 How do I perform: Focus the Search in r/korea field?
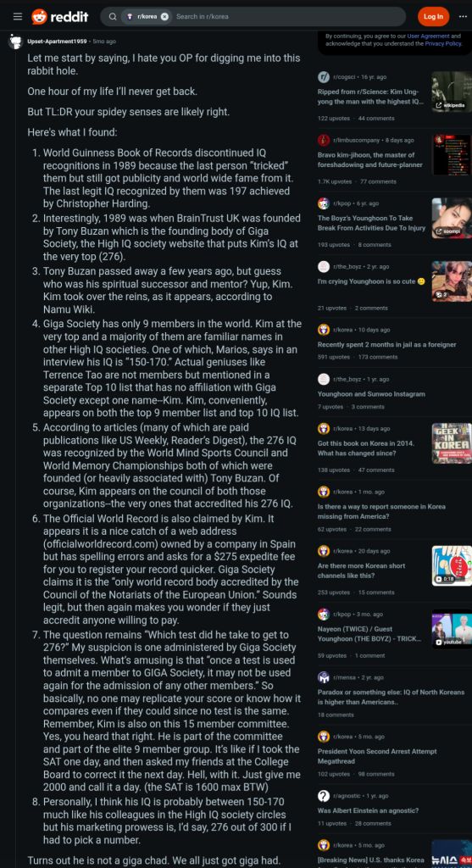[288, 17]
